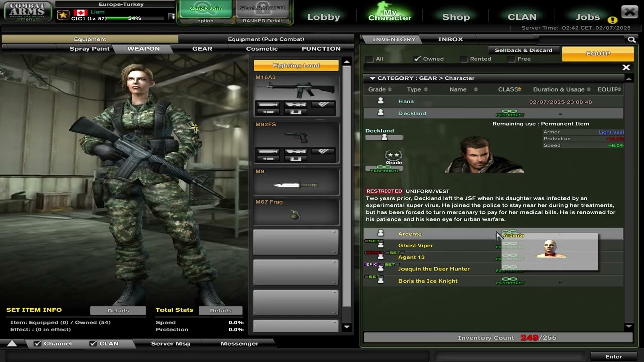Select the M16A3 rifle slot
This screenshot has height=362, width=644.
(296, 95)
